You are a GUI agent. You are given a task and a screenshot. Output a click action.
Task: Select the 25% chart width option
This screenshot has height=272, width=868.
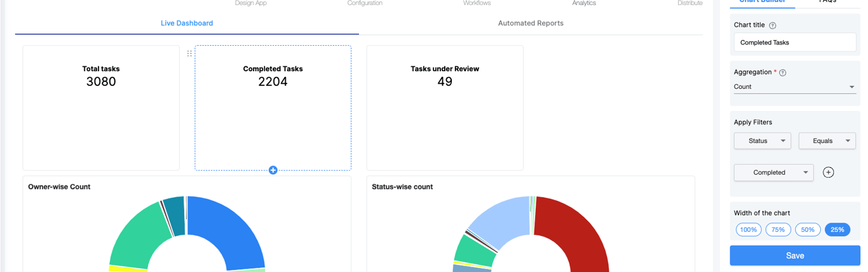click(837, 230)
